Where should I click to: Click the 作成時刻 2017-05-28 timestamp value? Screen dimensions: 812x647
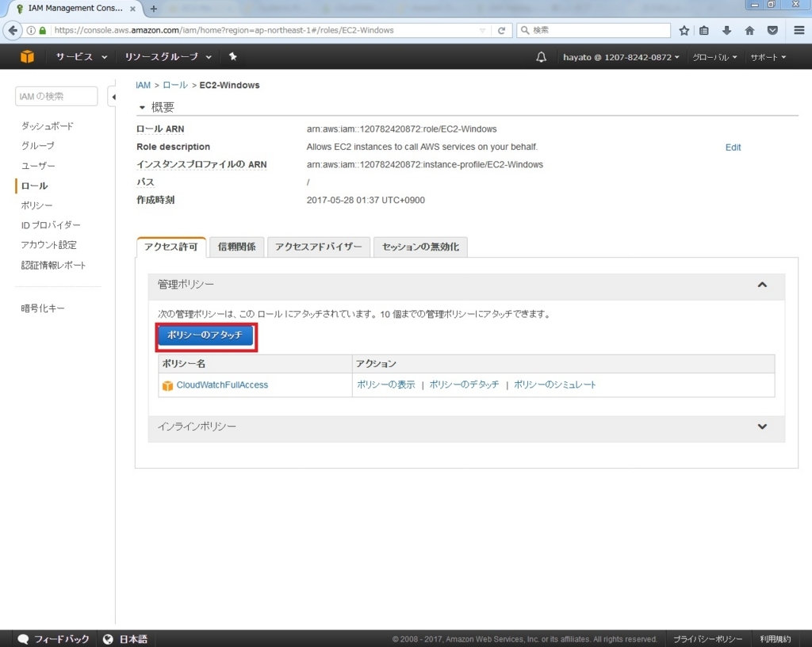[x=366, y=201]
